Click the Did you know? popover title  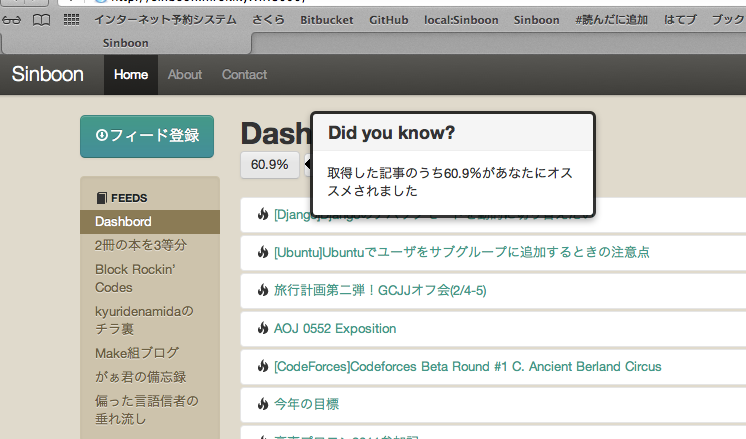(x=392, y=133)
